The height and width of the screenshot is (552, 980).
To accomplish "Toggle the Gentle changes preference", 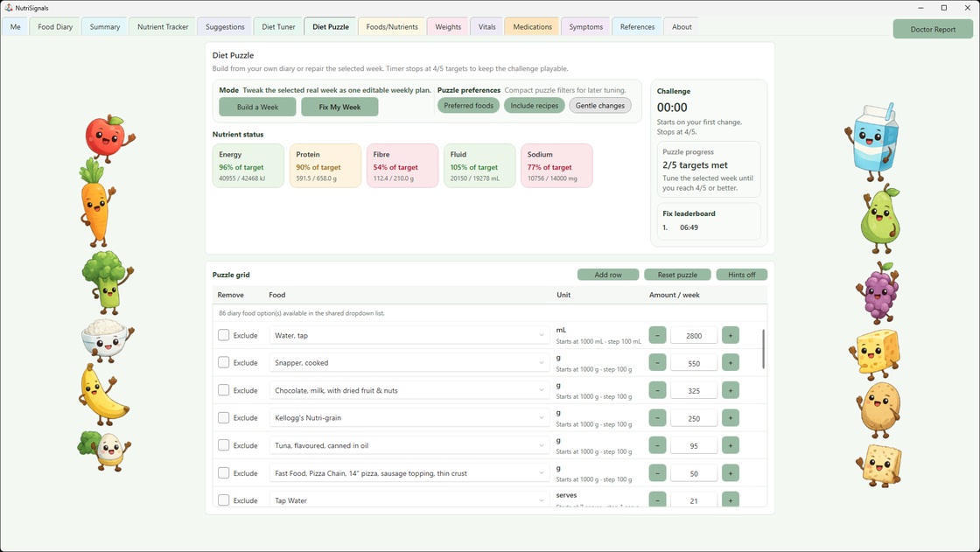I will point(599,105).
